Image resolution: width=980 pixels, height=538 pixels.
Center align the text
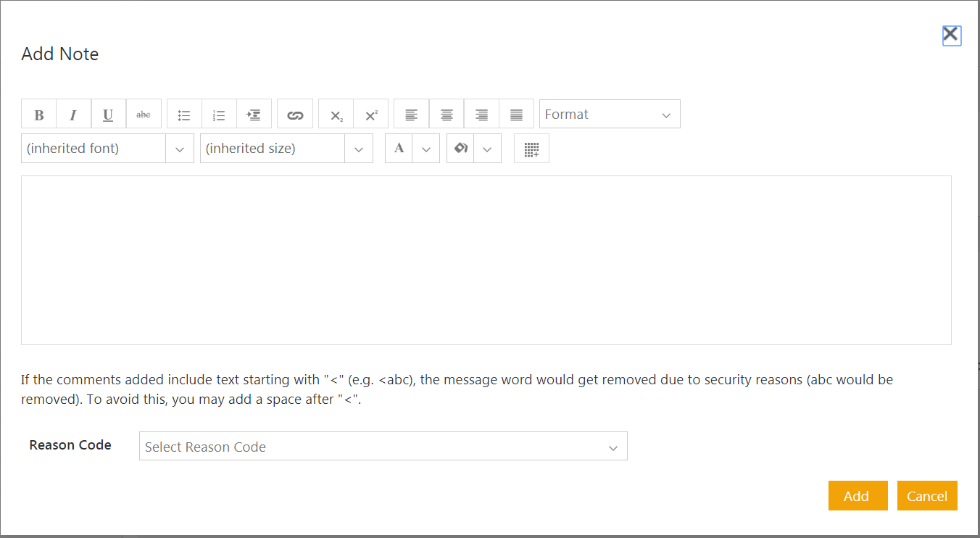(x=447, y=115)
